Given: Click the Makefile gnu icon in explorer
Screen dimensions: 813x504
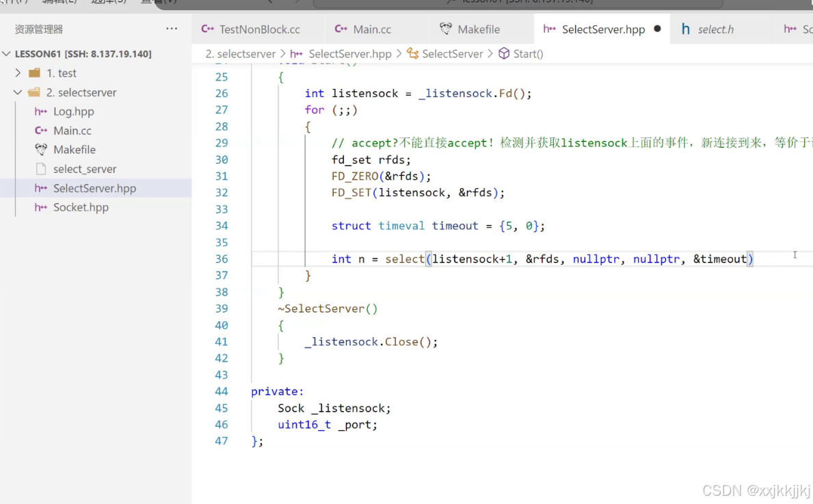Looking at the screenshot, I should [41, 150].
